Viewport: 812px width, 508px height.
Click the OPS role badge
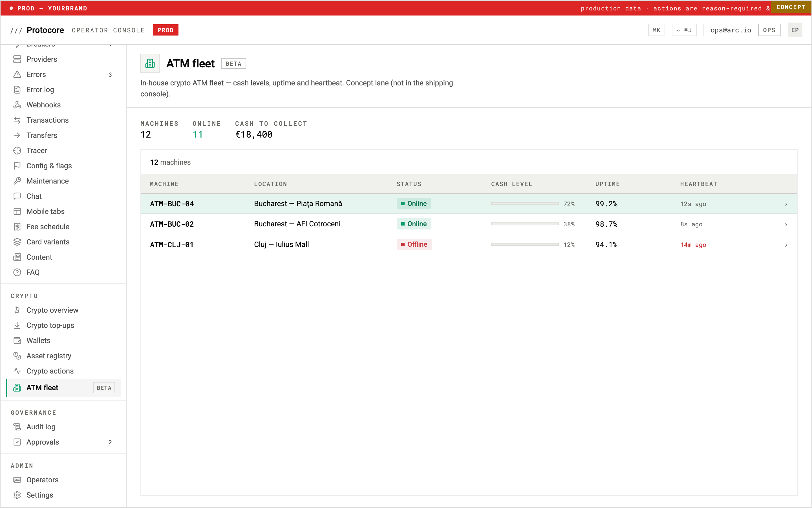coord(769,30)
